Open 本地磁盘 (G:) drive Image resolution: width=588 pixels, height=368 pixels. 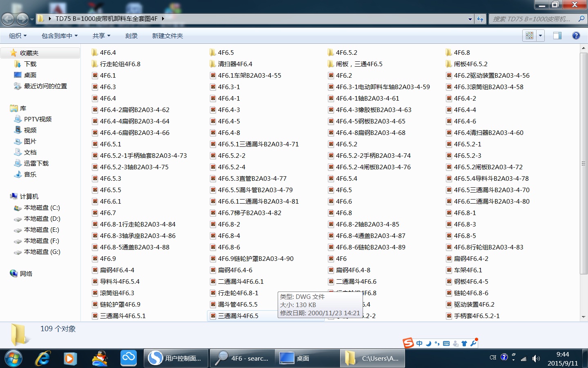coord(42,251)
